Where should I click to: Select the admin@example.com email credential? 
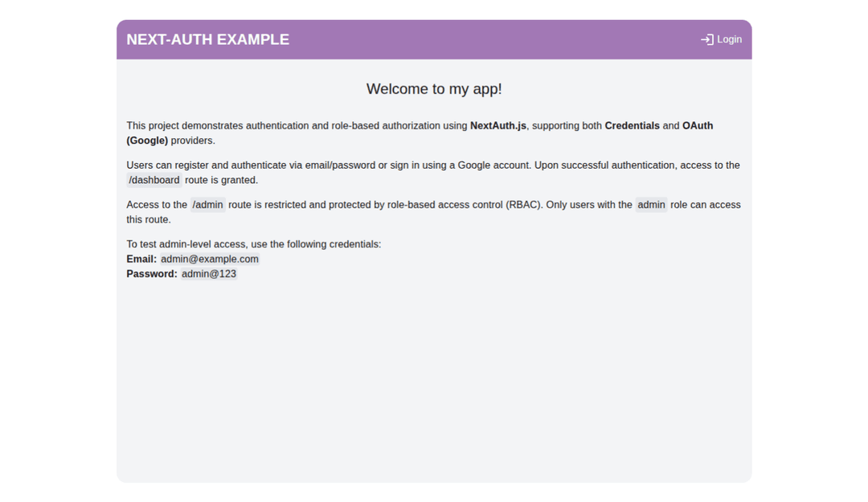pyautogui.click(x=209, y=259)
